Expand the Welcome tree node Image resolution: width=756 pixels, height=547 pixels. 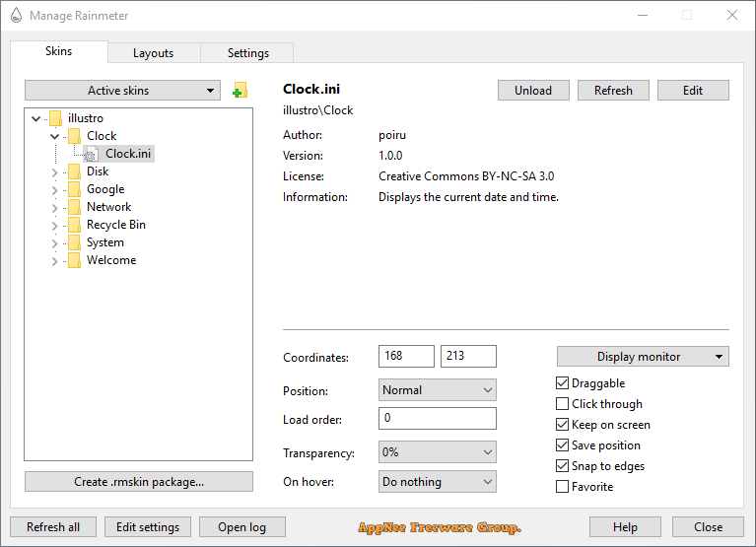(54, 261)
